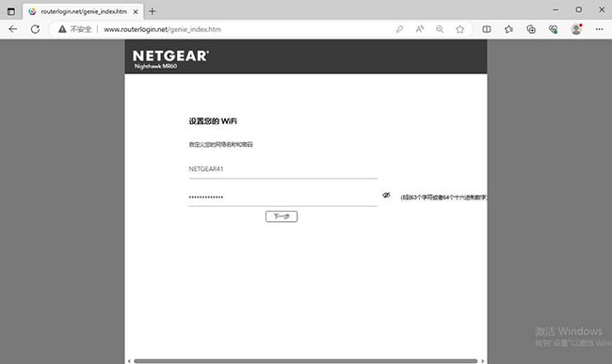The width and height of the screenshot is (612, 364).
Task: Open the collections icon
Action: [531, 29]
